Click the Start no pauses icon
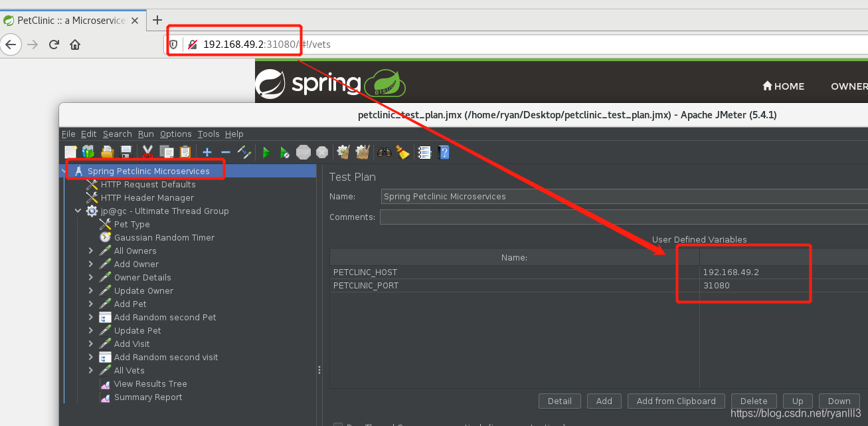Screen dimensions: 868x426 [x=284, y=152]
